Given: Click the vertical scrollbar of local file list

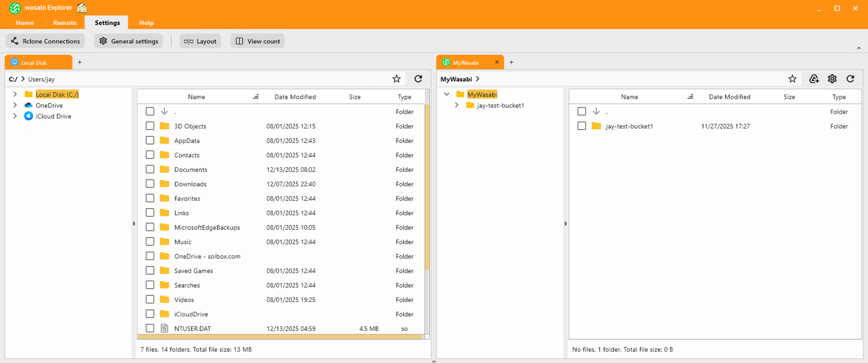Looking at the screenshot, I should [427, 187].
